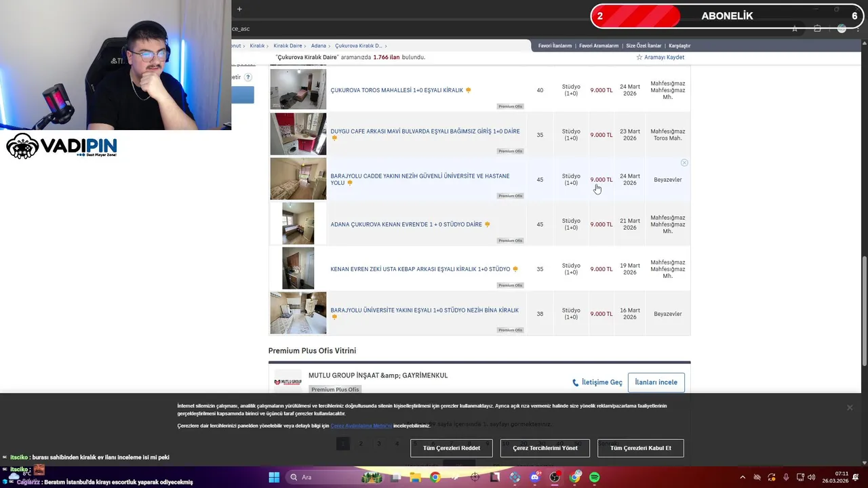
Task: Click pin icon beside Zeki Usta Kebap title
Action: pyautogui.click(x=515, y=269)
